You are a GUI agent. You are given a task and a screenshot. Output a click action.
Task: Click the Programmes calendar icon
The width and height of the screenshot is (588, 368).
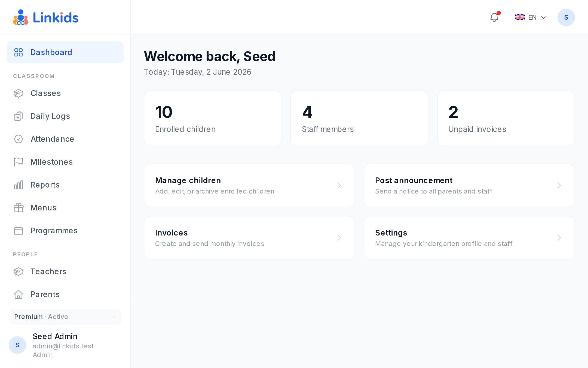click(19, 231)
